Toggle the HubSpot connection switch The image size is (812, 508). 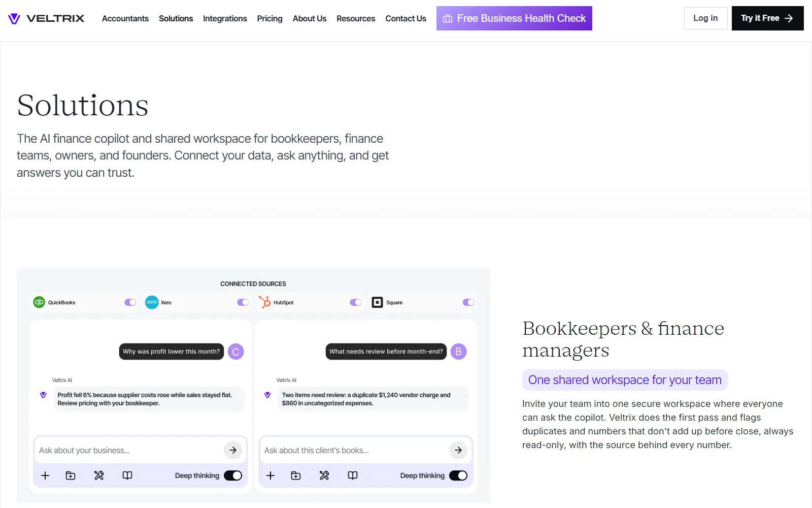pos(356,302)
